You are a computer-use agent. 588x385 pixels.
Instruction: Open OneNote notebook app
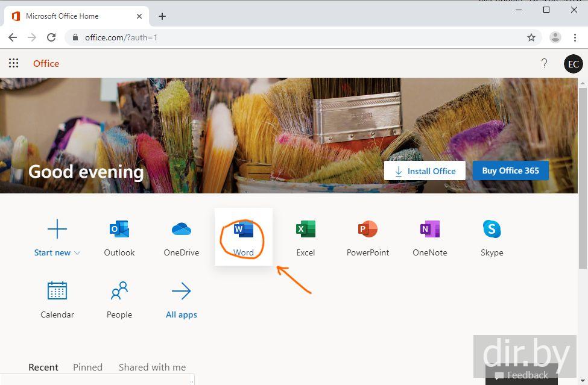pyautogui.click(x=430, y=238)
